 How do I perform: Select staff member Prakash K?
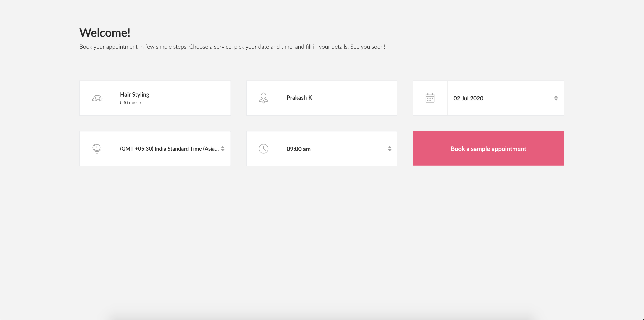[299, 98]
